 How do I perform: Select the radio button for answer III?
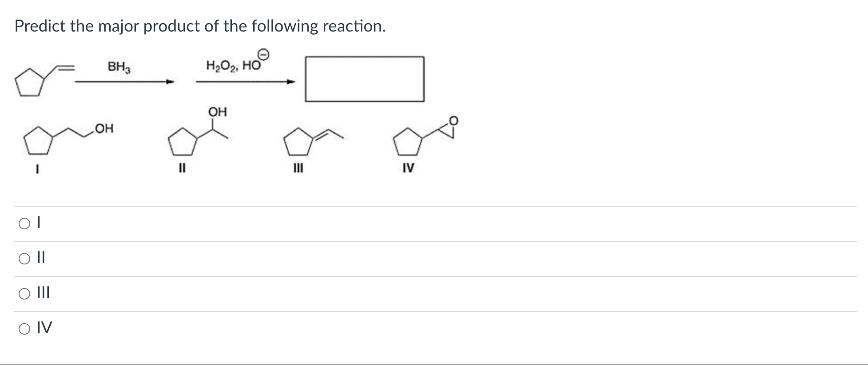point(24,293)
